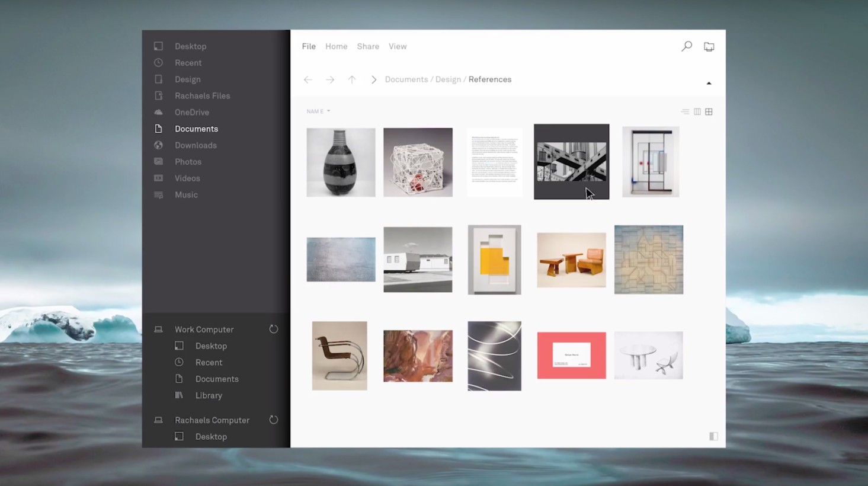Select the striped vase image thumbnail

click(x=341, y=161)
